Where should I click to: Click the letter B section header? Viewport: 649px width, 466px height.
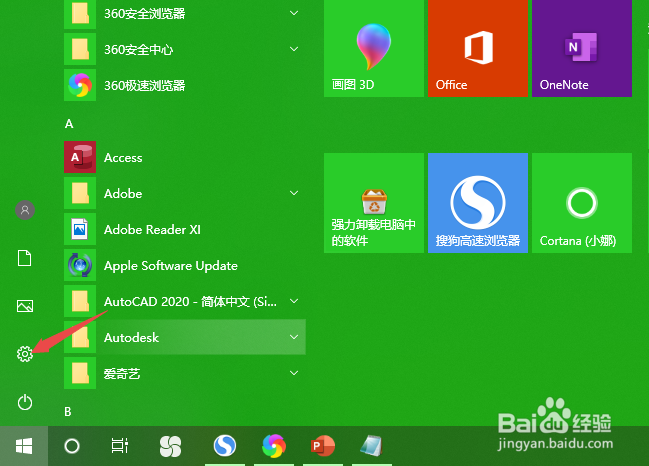(68, 412)
